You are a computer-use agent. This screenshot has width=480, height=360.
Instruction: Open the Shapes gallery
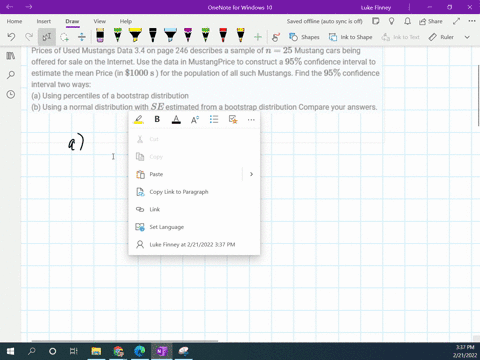pos(304,37)
